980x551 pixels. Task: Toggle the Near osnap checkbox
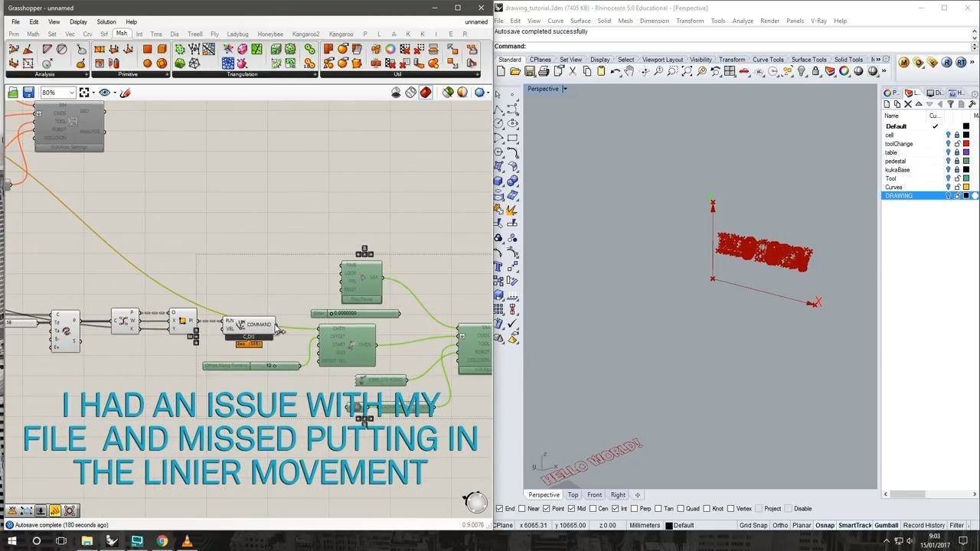pos(523,508)
